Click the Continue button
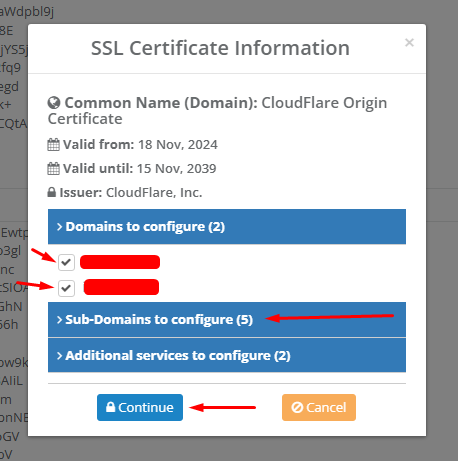Viewport: 458px width, 461px height. (140, 407)
